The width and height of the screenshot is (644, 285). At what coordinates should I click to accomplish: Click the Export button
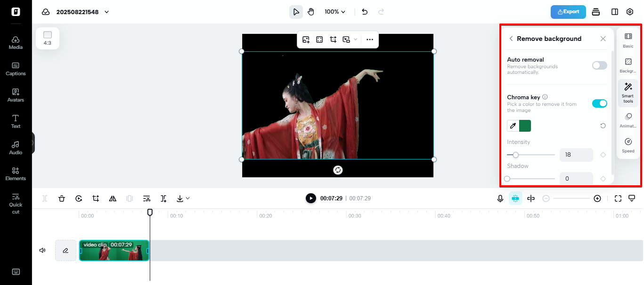pos(568,12)
